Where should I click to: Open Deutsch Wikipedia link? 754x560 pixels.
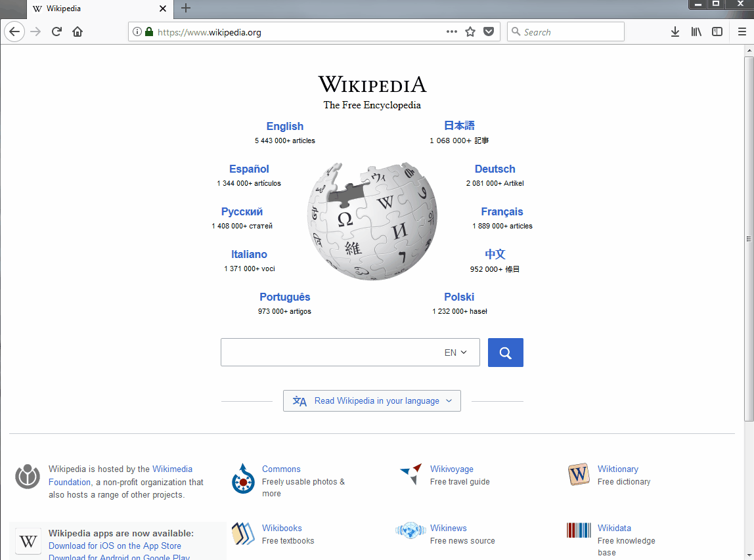tap(495, 169)
